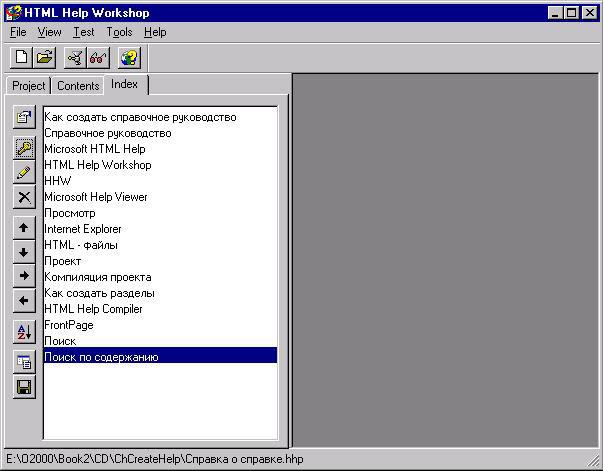Screen dimensions: 603x471
Task: Click highlighted 'Поиск по содержанию' entry
Action: tap(160, 357)
